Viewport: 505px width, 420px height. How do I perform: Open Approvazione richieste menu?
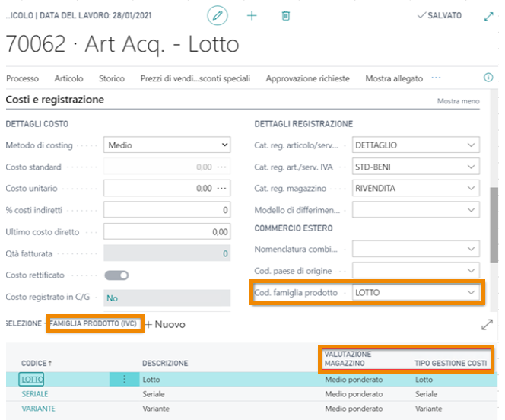point(307,78)
